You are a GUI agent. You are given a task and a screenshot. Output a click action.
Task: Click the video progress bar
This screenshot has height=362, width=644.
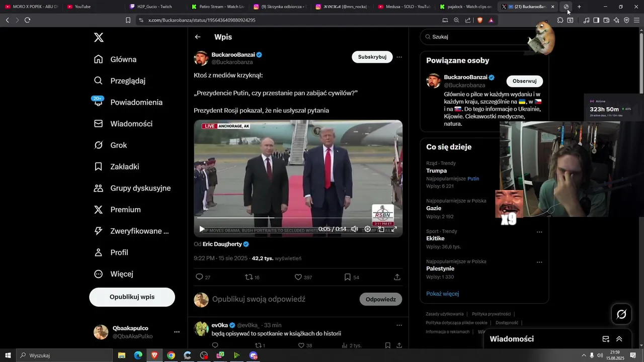(x=298, y=218)
